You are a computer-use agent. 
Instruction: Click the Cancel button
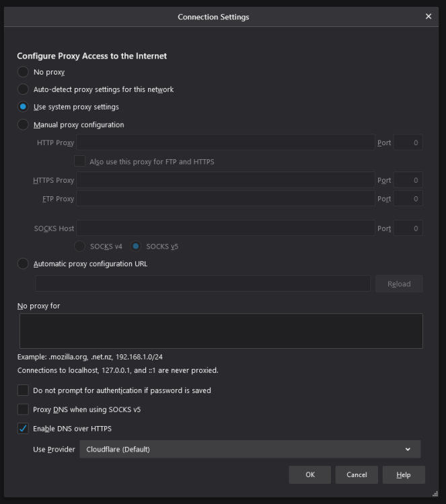(357, 474)
